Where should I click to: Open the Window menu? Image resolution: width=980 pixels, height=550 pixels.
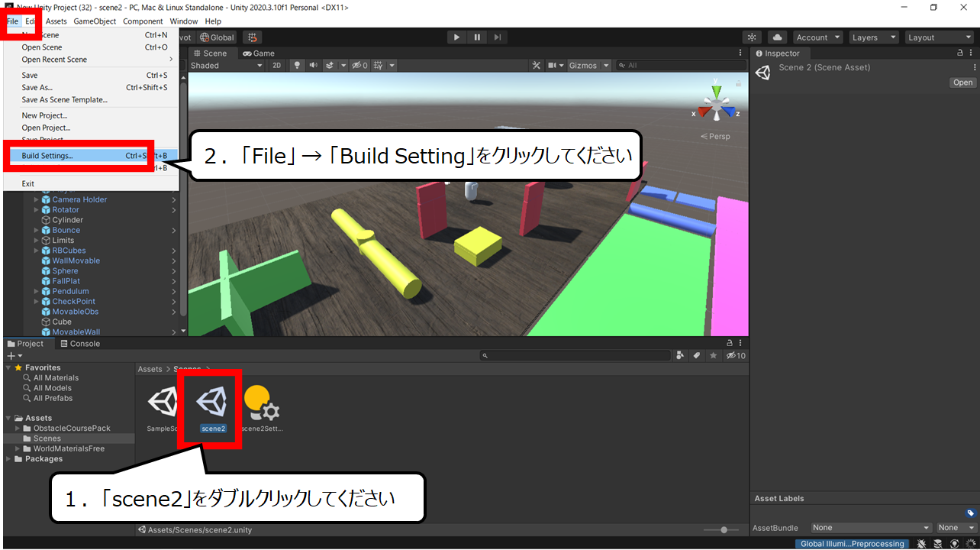coord(183,21)
